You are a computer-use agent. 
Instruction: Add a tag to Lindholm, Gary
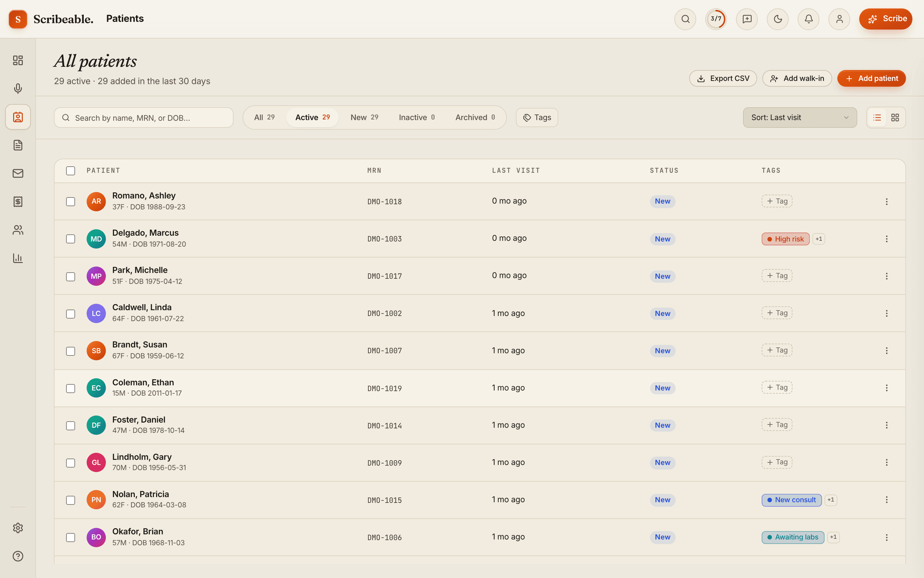point(777,462)
